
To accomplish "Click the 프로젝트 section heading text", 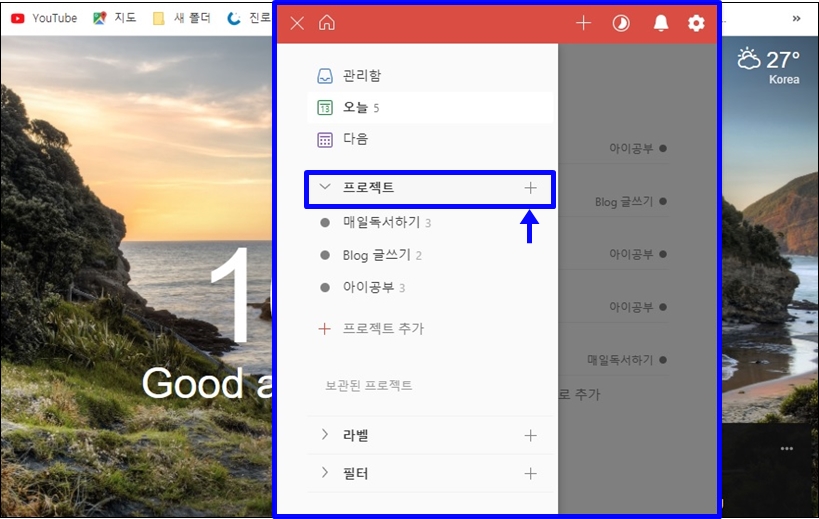I will (368, 187).
